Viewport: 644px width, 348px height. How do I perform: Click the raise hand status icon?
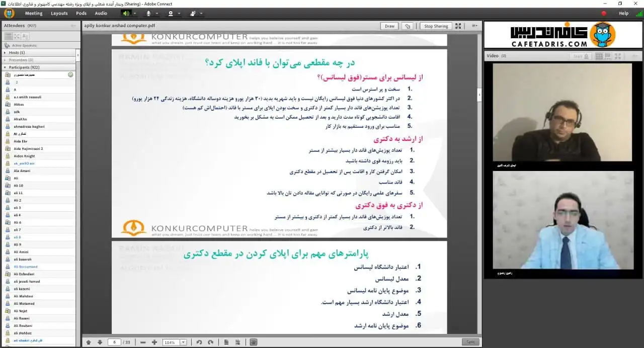coord(193,13)
